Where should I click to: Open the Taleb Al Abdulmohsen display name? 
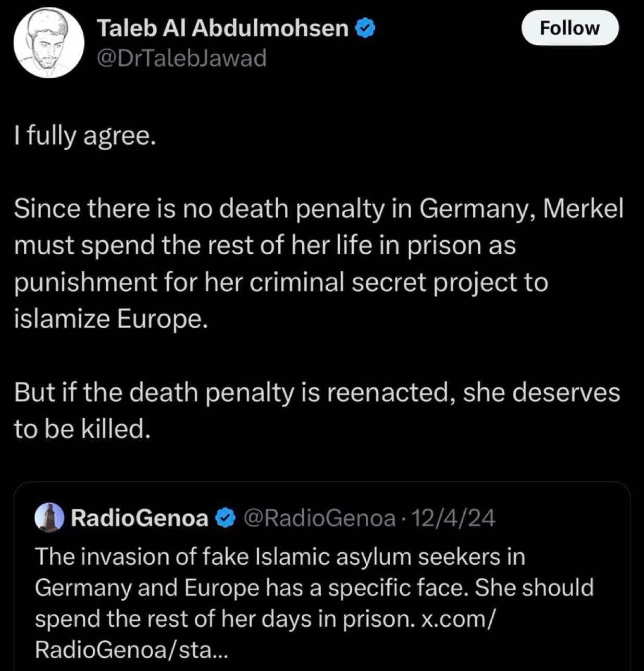pyautogui.click(x=223, y=28)
